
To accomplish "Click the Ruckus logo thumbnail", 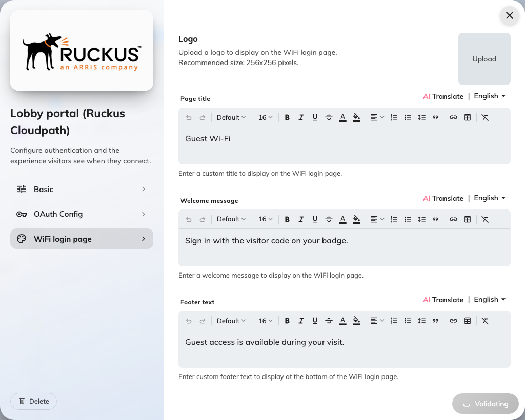I will pyautogui.click(x=82, y=51).
